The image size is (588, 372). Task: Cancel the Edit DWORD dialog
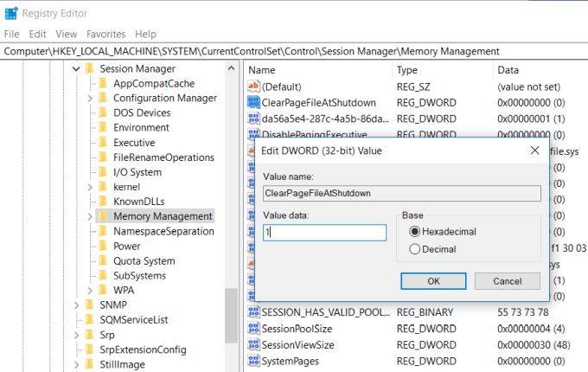[506, 281]
